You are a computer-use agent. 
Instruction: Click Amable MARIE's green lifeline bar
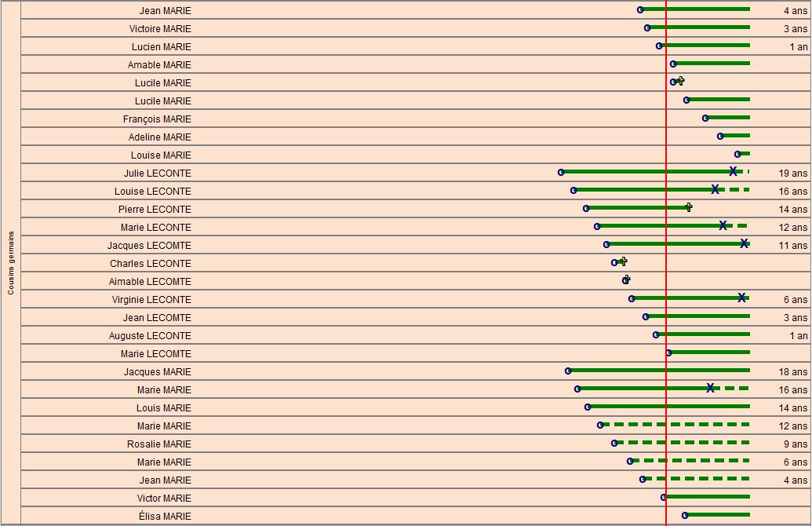click(x=712, y=64)
